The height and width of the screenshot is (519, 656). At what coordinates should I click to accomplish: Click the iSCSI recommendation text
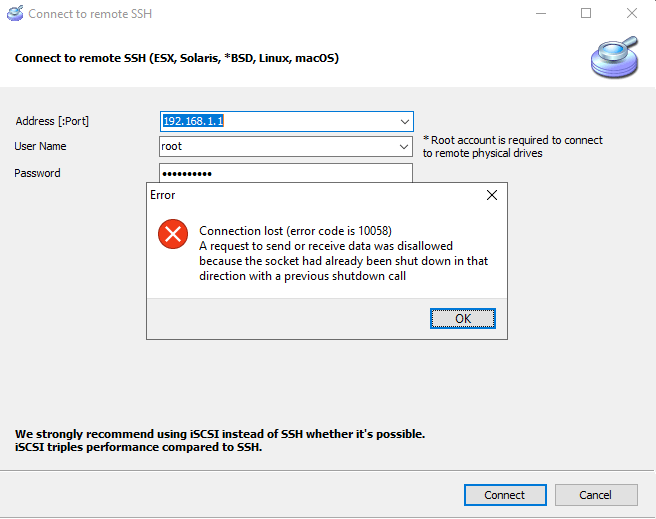220,440
